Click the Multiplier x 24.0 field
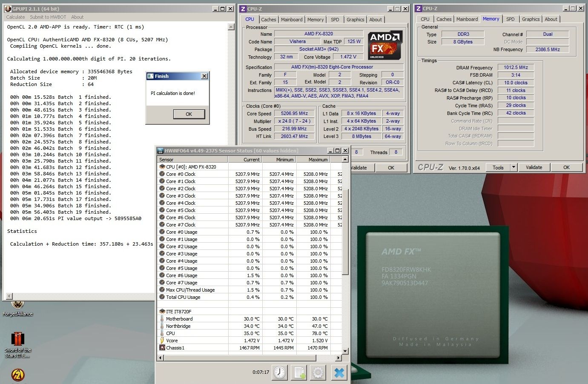This screenshot has width=588, height=384. (x=294, y=121)
